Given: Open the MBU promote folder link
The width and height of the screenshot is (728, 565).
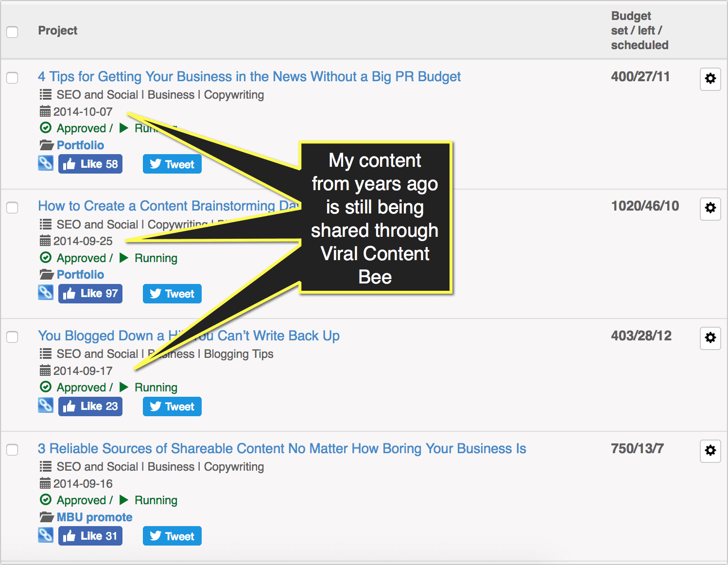Looking at the screenshot, I should coord(94,517).
